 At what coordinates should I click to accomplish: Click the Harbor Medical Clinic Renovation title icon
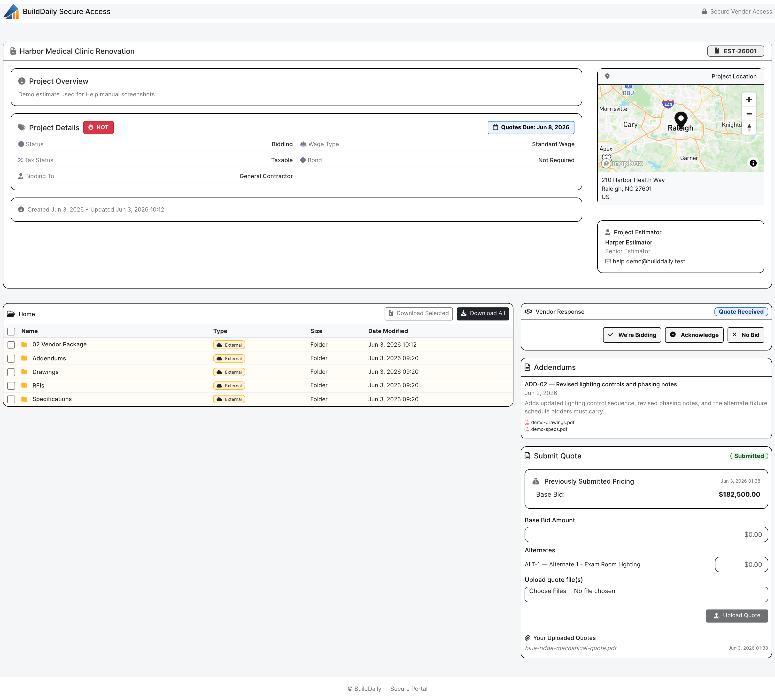pyautogui.click(x=13, y=51)
